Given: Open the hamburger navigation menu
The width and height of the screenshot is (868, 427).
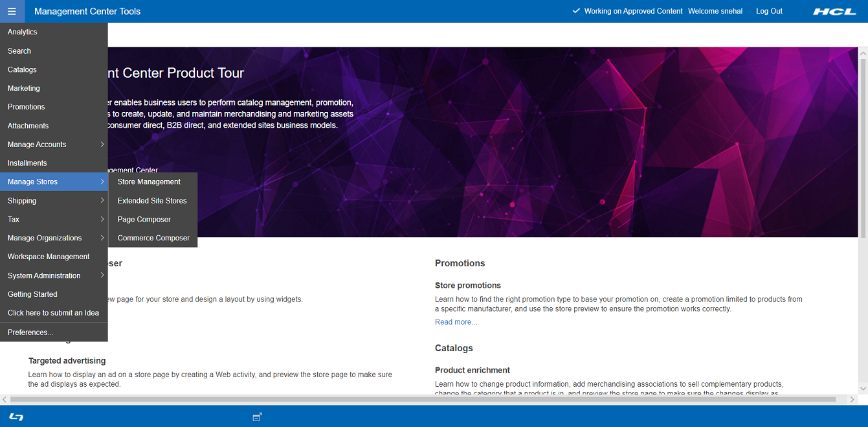Looking at the screenshot, I should (x=12, y=11).
